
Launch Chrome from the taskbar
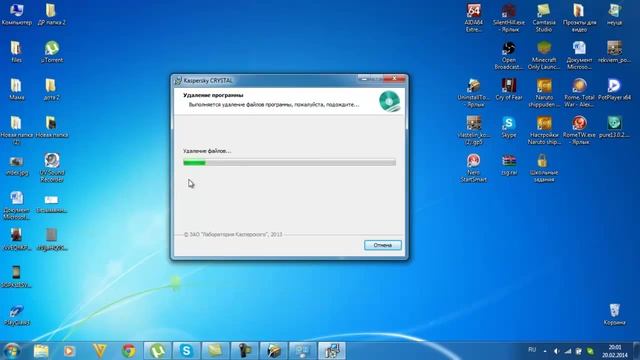[129, 351]
